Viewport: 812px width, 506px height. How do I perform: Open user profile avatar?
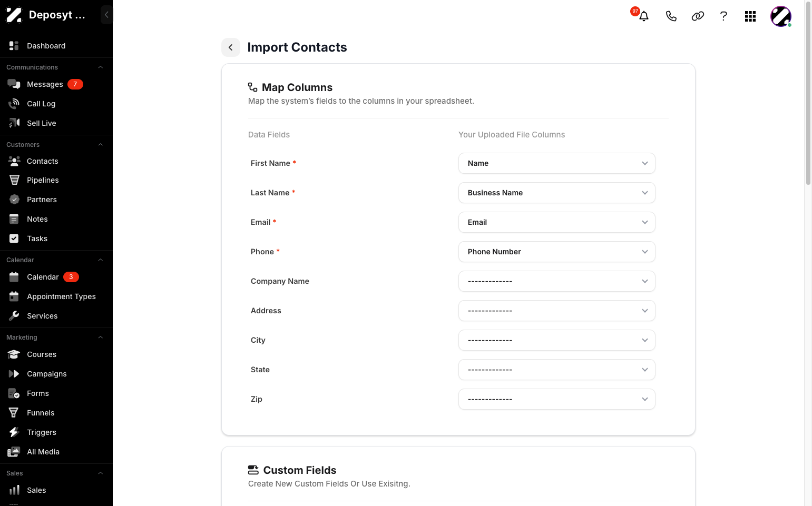pos(781,16)
